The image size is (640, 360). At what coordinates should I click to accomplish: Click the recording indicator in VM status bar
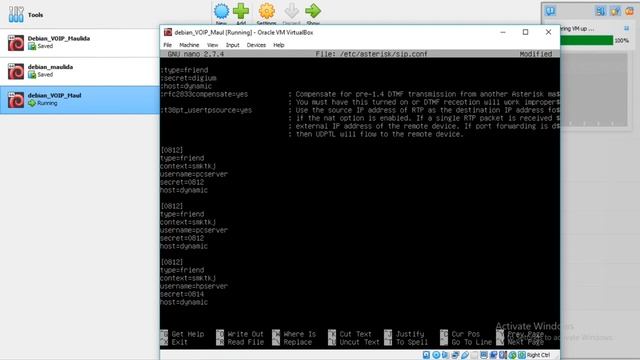[493, 355]
